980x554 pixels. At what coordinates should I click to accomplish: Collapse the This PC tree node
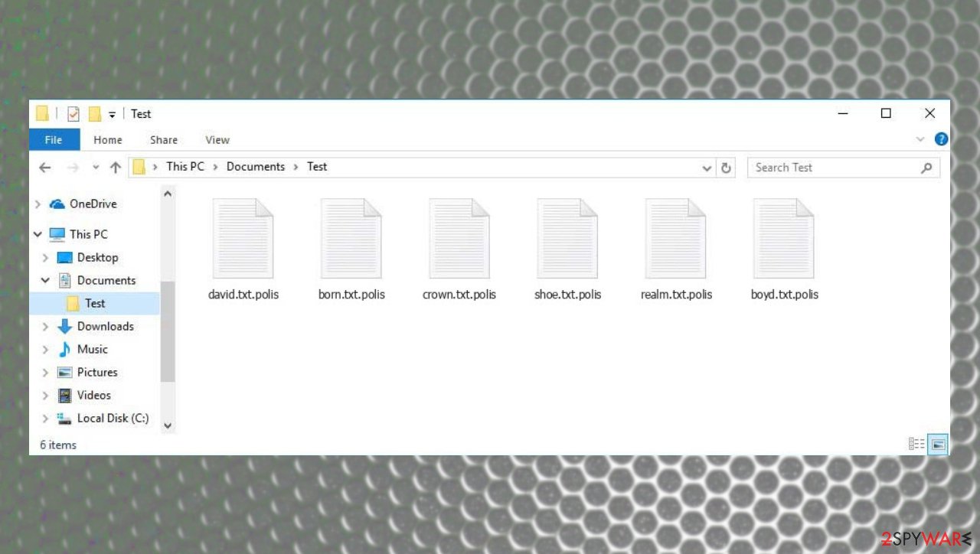pyautogui.click(x=38, y=234)
